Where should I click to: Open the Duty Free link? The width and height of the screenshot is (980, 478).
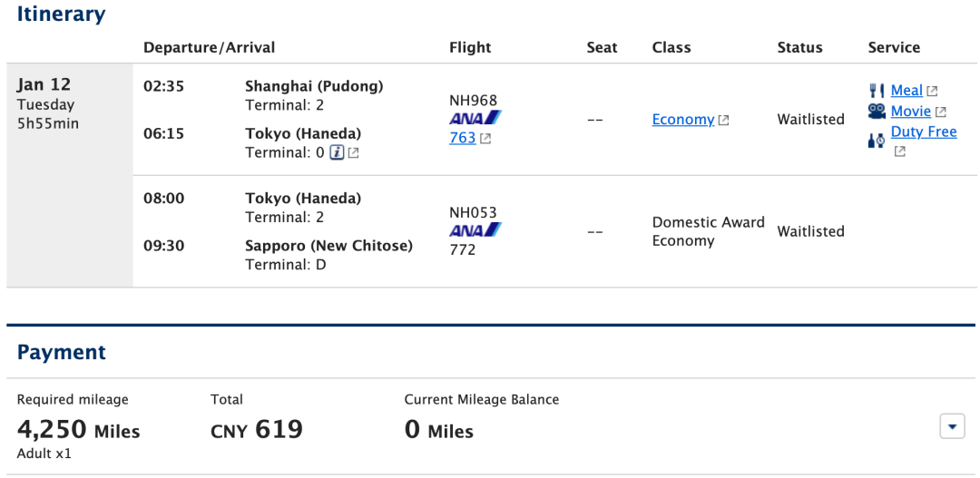click(x=924, y=132)
